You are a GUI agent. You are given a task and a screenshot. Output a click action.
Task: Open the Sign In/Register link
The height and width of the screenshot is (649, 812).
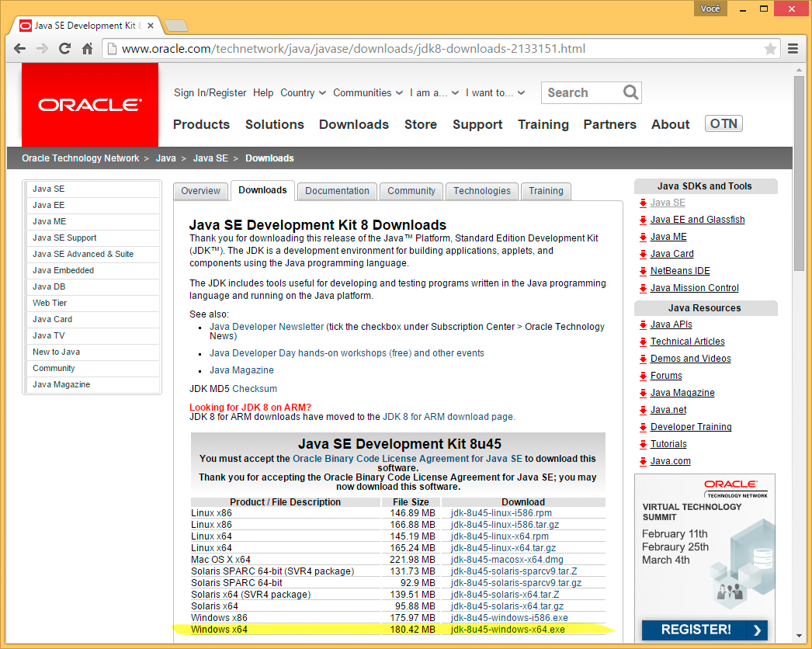[x=210, y=92]
